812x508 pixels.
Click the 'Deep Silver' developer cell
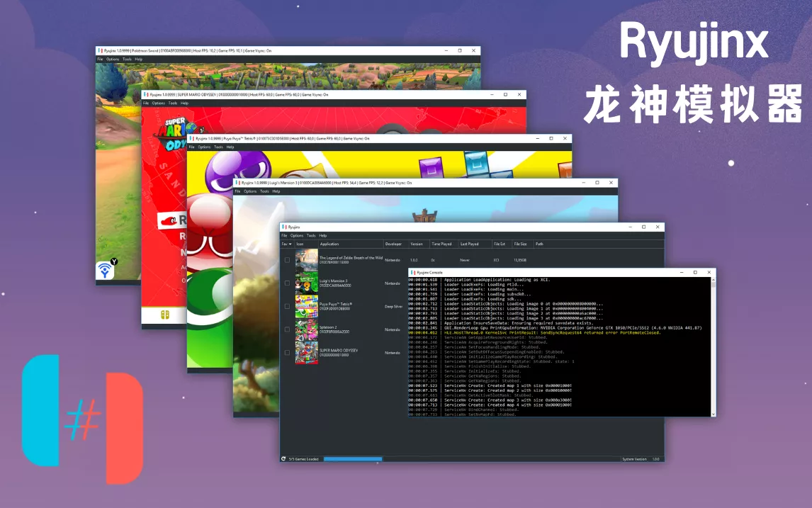tap(393, 307)
